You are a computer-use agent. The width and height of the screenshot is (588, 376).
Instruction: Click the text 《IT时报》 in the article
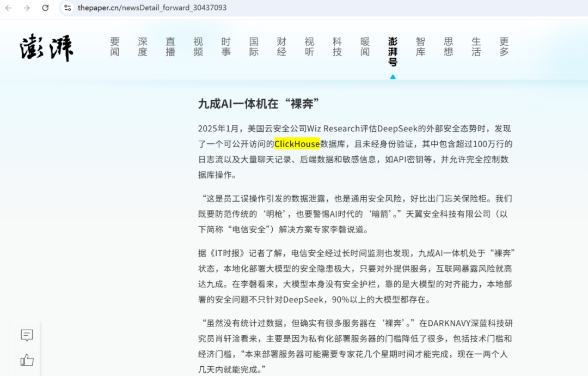coord(227,253)
